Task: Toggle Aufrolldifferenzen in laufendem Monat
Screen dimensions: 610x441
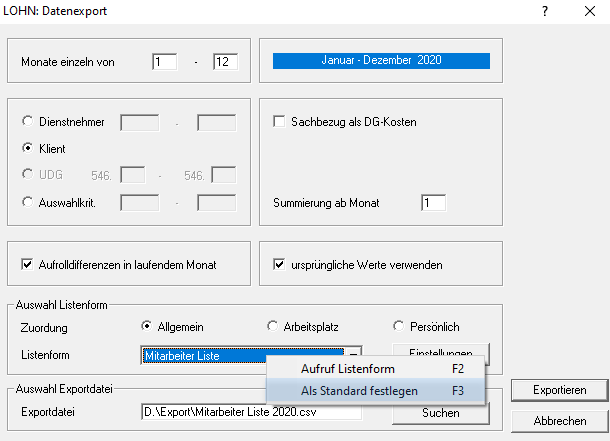Action: pos(28,265)
